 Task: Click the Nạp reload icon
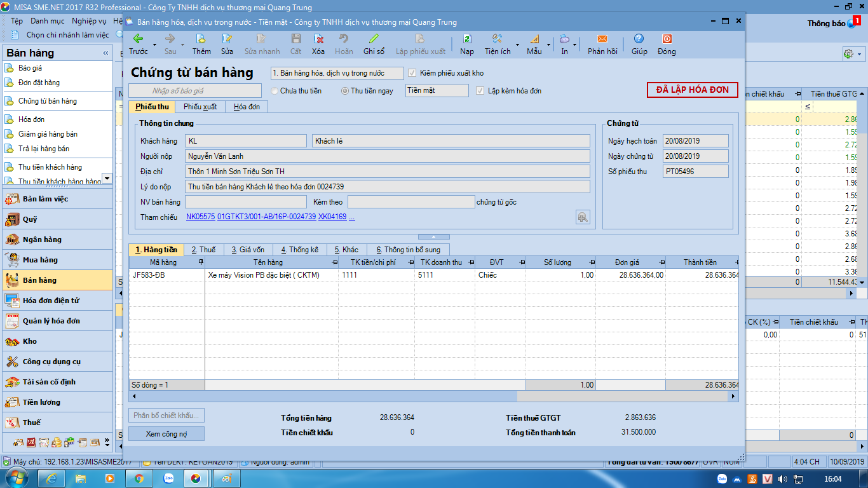pyautogui.click(x=467, y=39)
